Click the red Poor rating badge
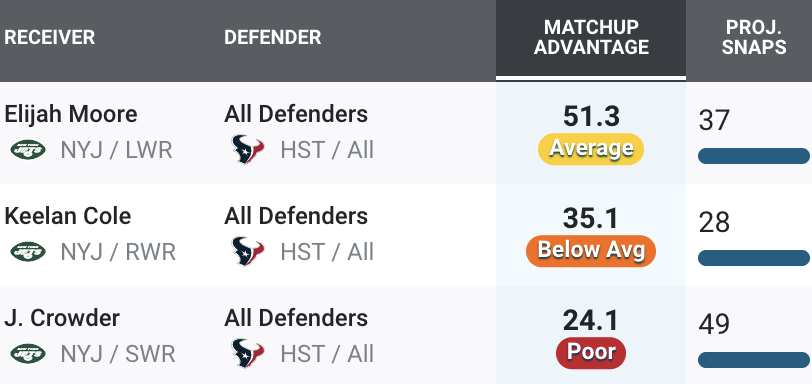The height and width of the screenshot is (384, 812). 591,353
